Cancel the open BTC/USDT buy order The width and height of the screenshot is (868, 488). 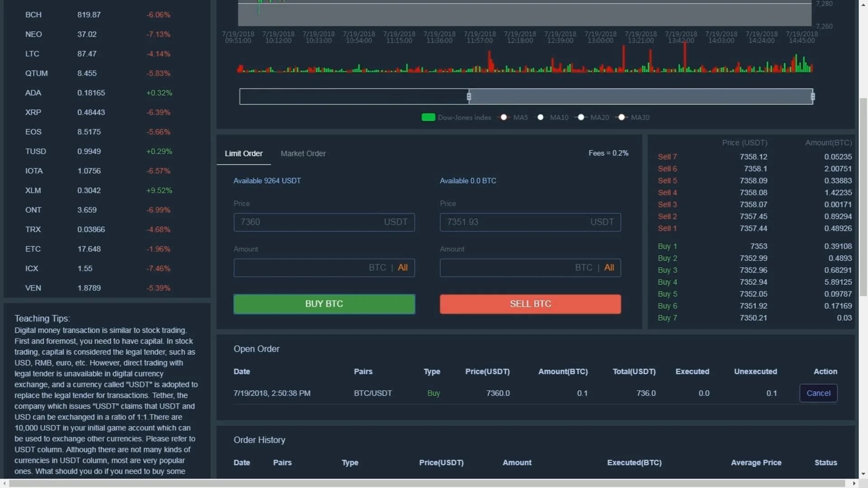(x=818, y=393)
